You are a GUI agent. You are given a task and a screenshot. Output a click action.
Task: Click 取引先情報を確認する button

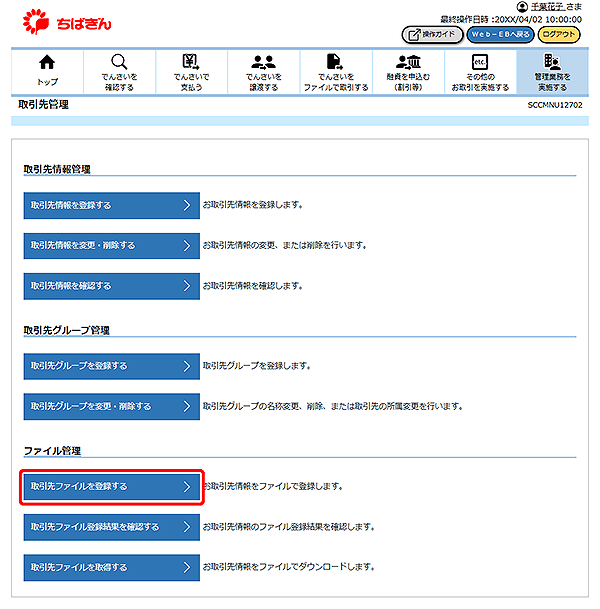point(111,286)
